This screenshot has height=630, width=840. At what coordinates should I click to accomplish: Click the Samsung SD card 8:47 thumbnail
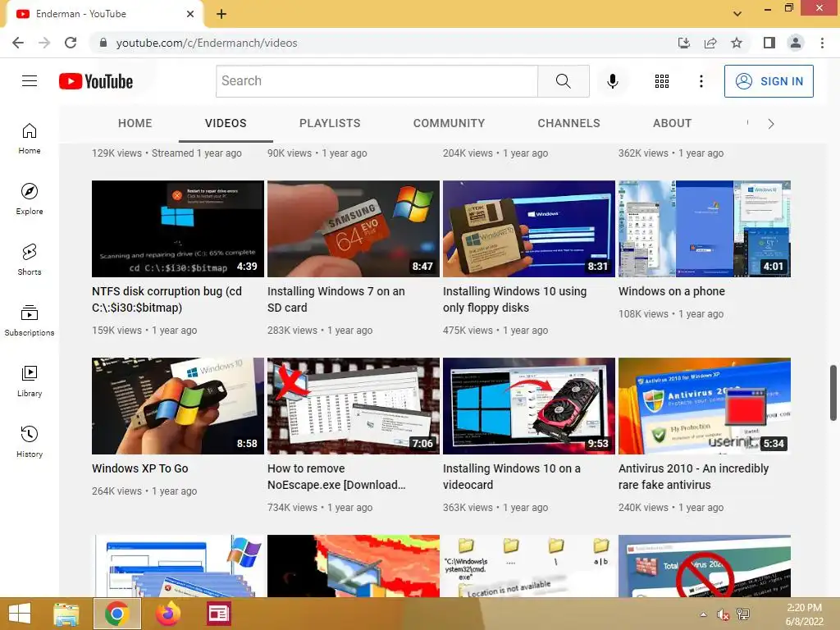tap(353, 229)
